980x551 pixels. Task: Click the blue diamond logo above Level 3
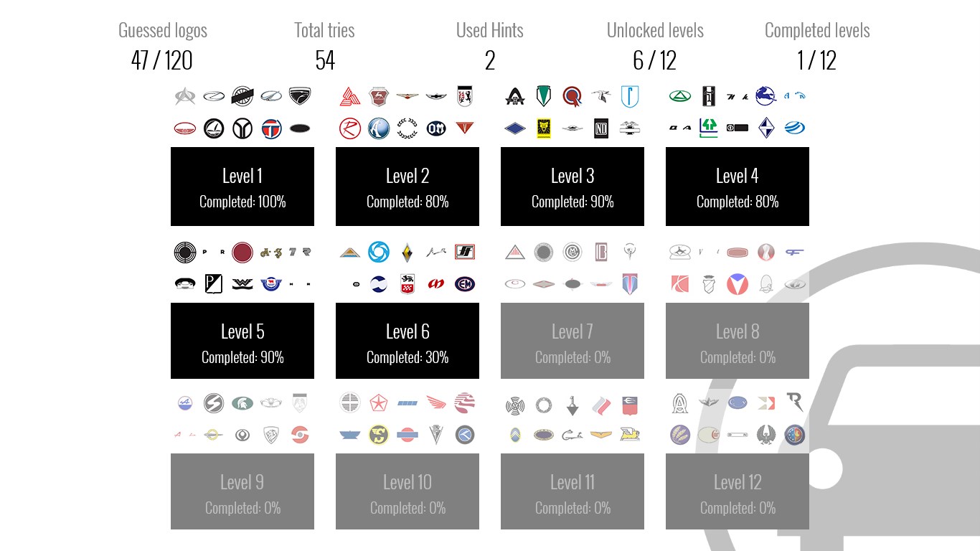click(x=514, y=128)
